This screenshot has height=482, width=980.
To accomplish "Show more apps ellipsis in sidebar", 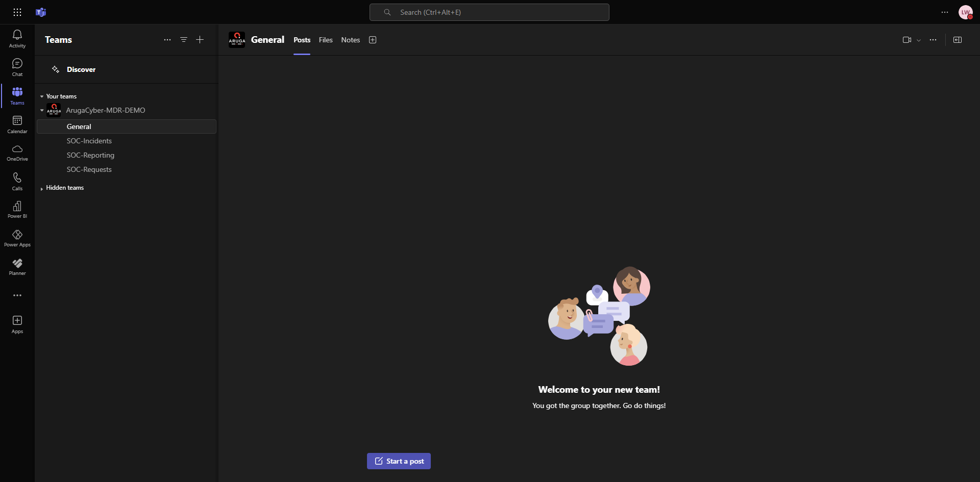I will coord(17,295).
